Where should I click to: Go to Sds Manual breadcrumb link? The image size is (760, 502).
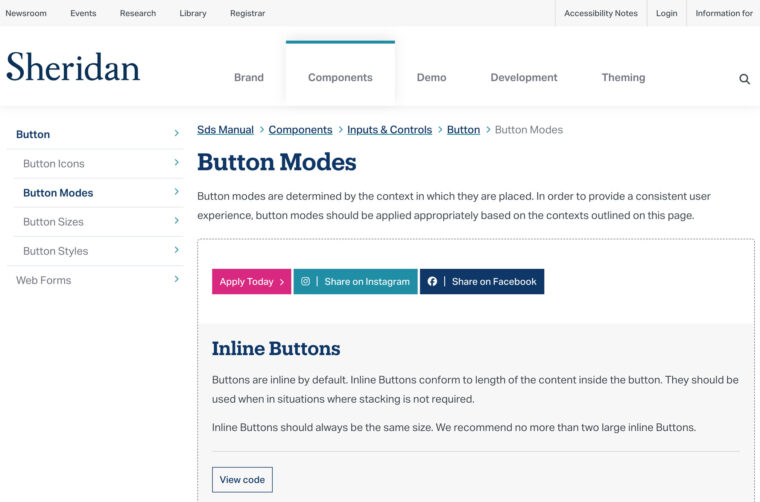click(225, 130)
